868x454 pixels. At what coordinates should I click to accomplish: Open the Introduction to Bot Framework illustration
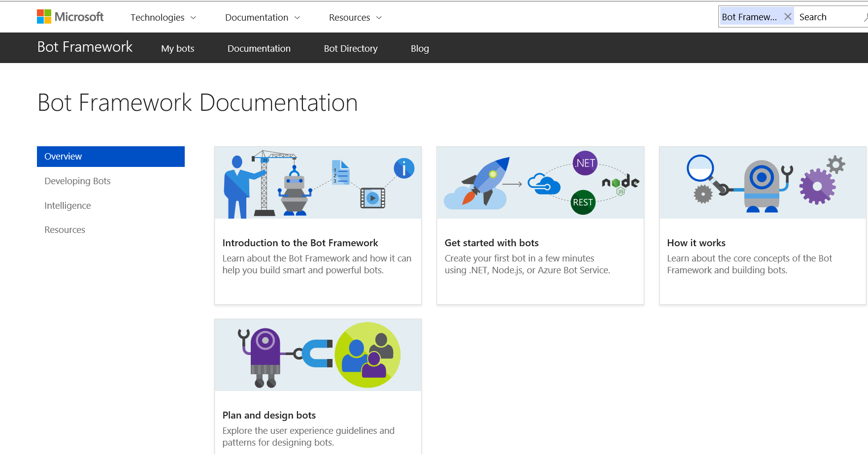[x=318, y=183]
